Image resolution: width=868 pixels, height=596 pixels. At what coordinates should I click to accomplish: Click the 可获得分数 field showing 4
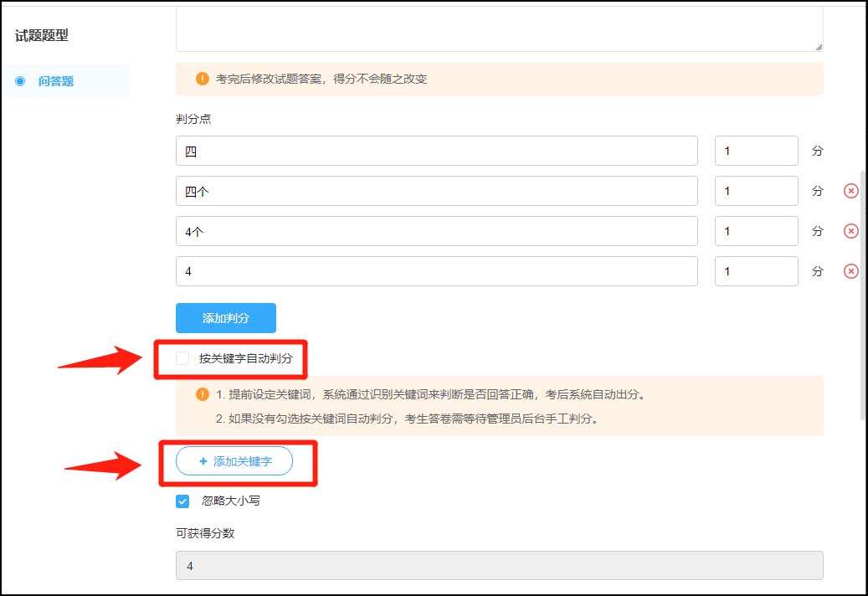[498, 566]
